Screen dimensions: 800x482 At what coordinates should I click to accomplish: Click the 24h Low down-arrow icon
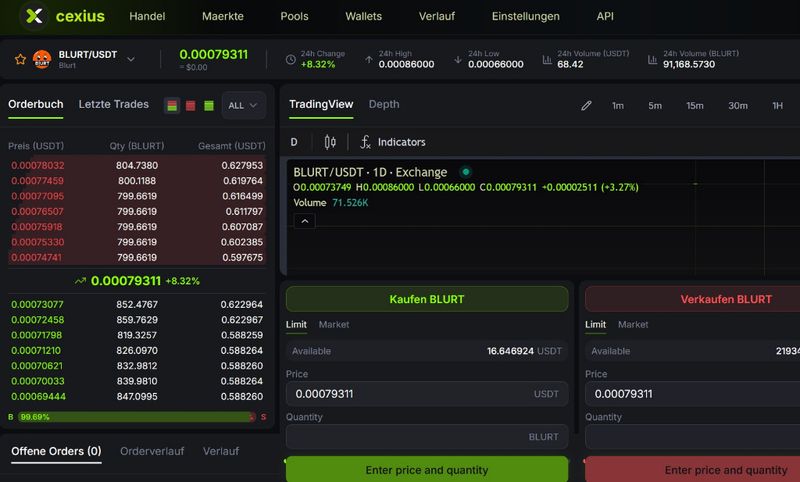tap(458, 59)
